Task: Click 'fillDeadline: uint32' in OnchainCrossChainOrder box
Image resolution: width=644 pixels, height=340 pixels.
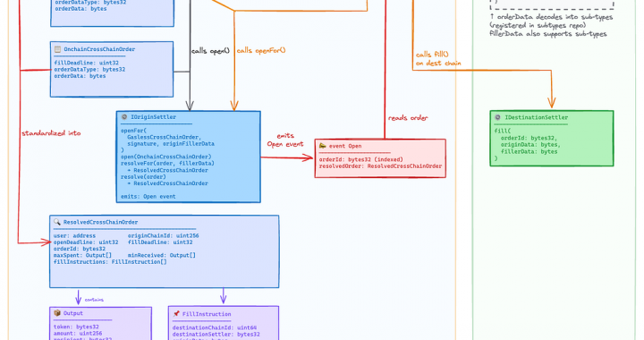Action: point(87,63)
